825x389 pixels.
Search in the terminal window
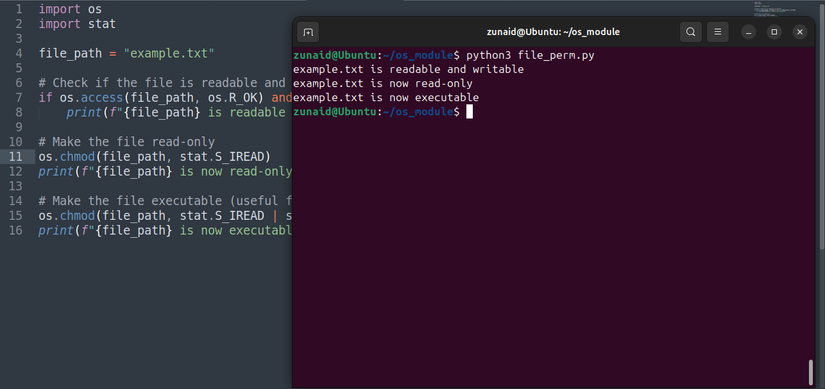(690, 32)
